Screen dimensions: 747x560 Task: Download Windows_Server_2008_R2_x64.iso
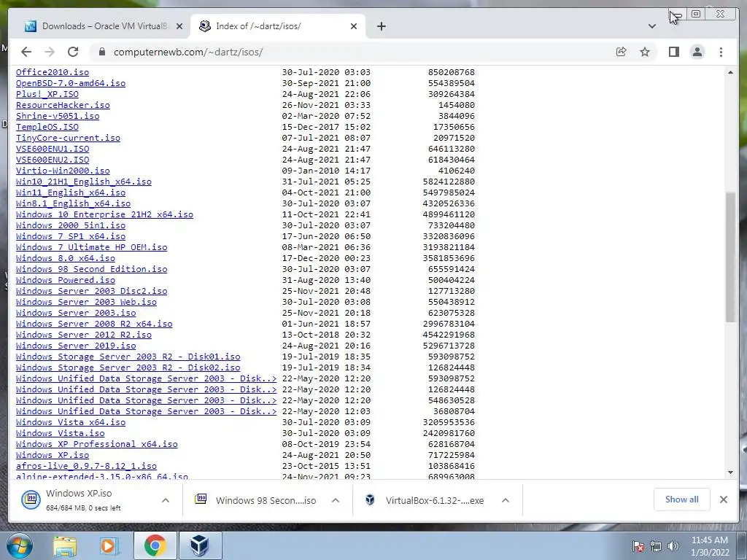pos(94,324)
